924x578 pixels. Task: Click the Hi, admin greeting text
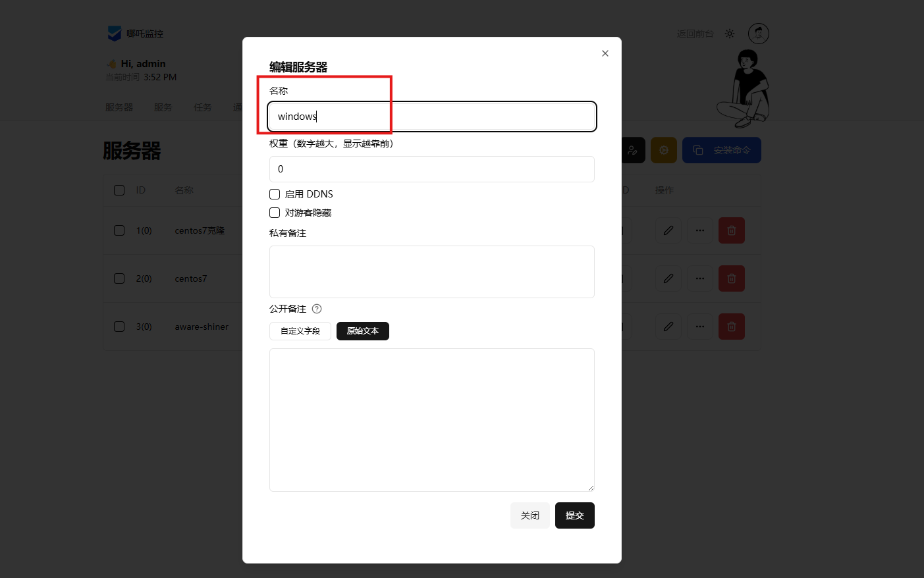[x=143, y=64]
